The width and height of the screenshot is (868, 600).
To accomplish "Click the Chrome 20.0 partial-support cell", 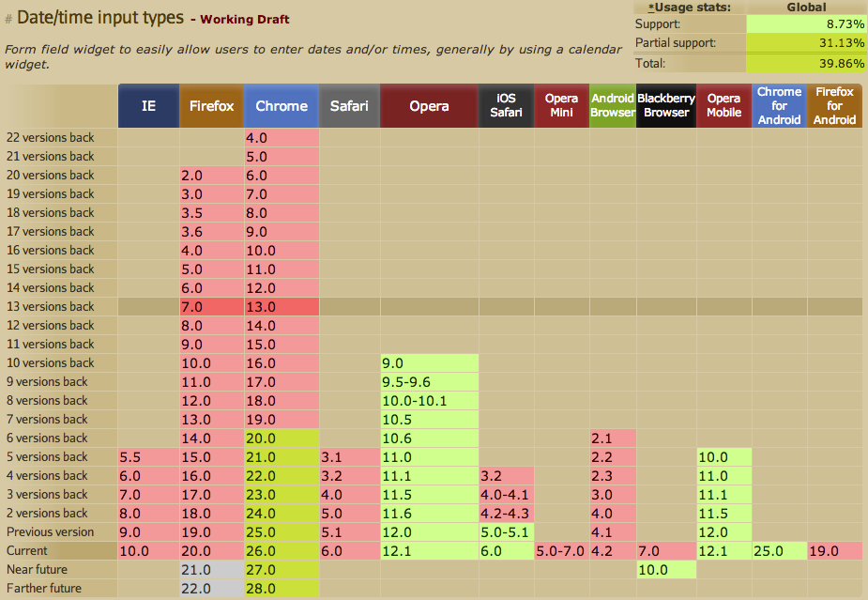I will [282, 438].
